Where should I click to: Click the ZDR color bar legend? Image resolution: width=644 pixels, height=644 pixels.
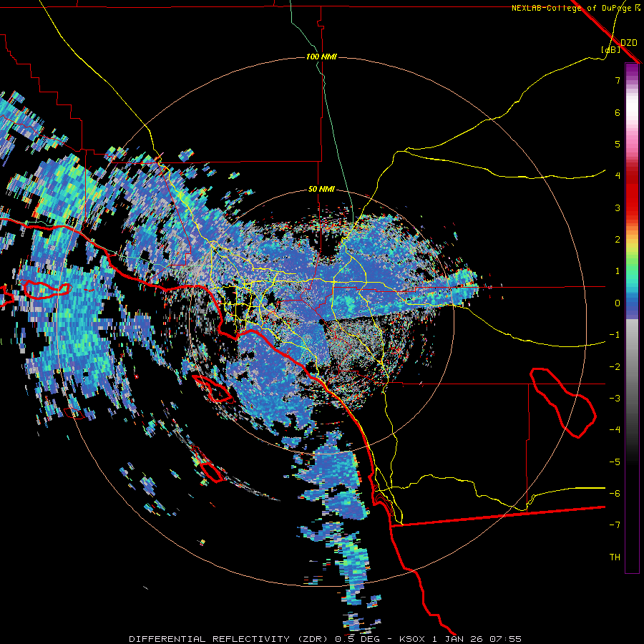pyautogui.click(x=632, y=318)
